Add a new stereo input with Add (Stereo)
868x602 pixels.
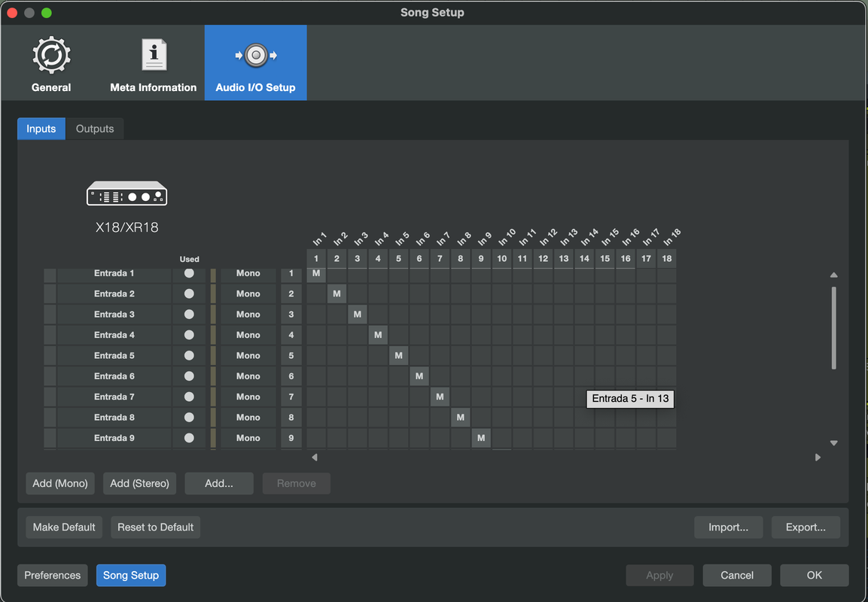pos(139,483)
